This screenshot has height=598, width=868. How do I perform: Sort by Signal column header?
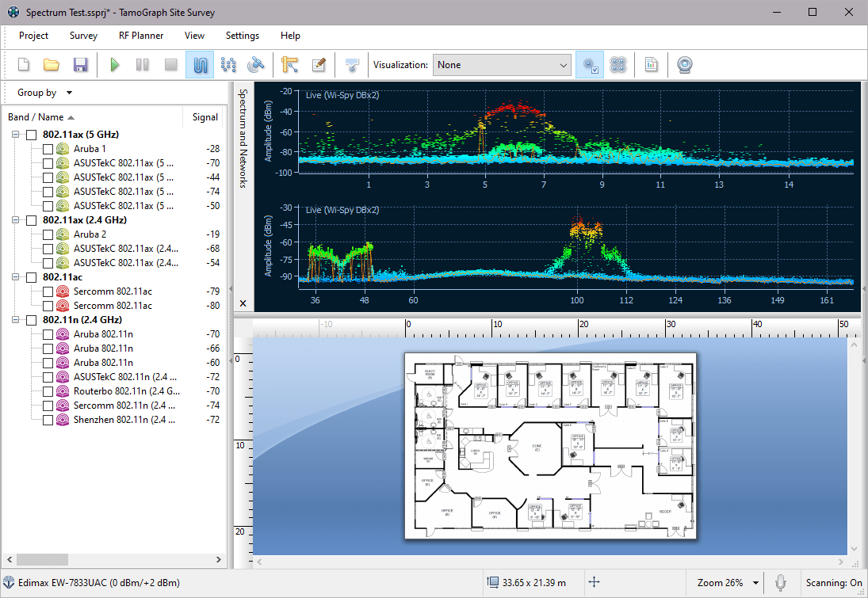[205, 116]
